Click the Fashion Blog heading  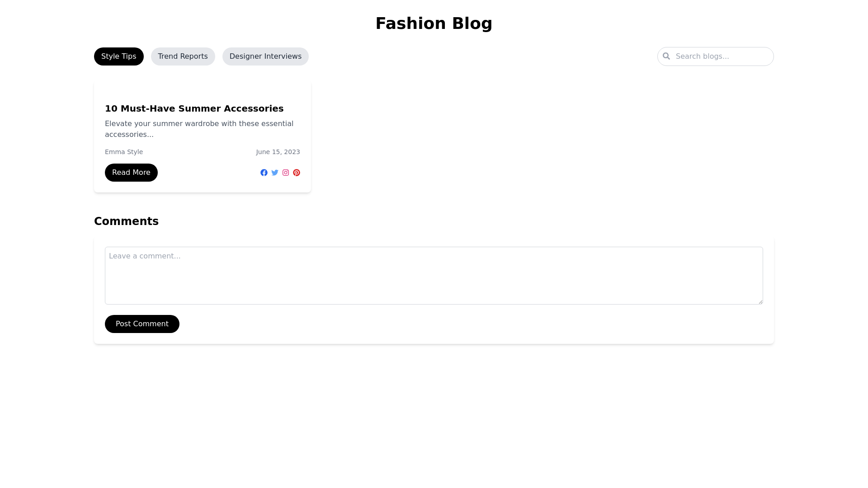(x=434, y=23)
